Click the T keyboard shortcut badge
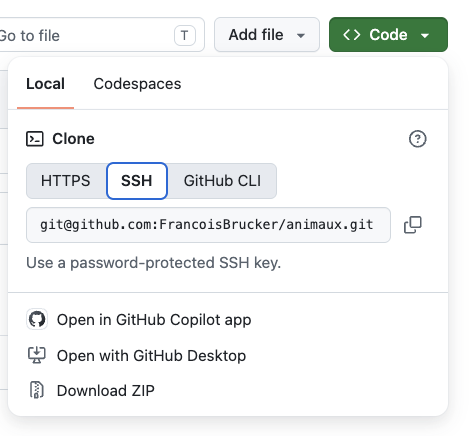Screen dimensions: 472x436 [x=184, y=35]
